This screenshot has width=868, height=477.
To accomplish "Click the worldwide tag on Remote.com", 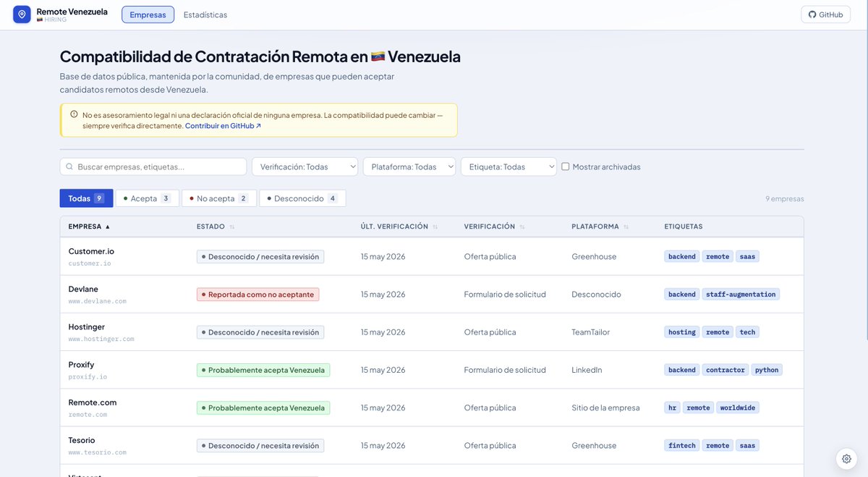I will click(738, 408).
